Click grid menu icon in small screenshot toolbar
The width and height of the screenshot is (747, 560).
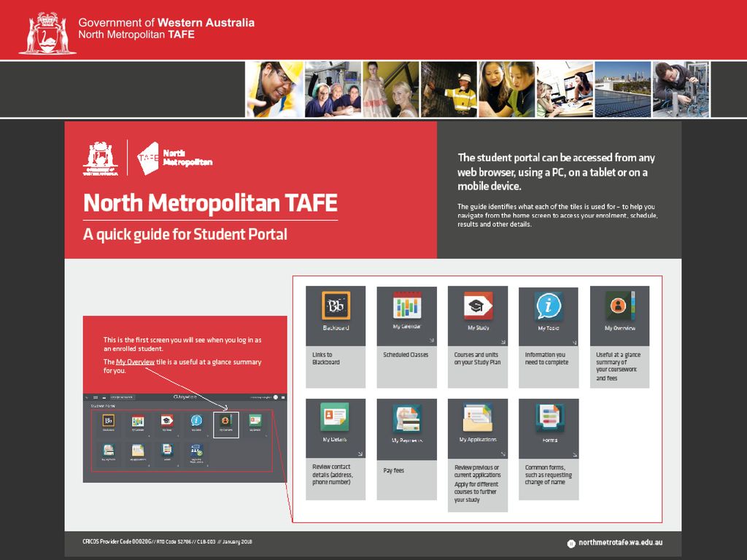pyautogui.click(x=96, y=397)
